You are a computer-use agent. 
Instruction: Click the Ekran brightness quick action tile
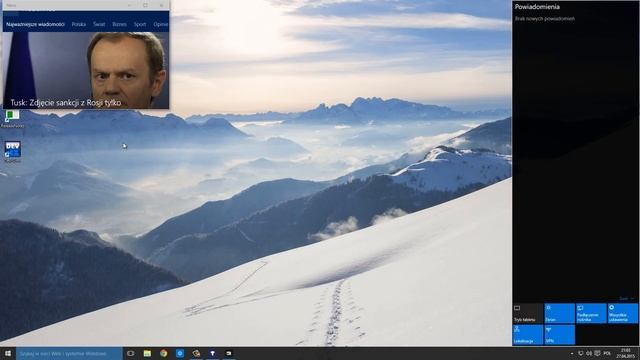click(560, 313)
